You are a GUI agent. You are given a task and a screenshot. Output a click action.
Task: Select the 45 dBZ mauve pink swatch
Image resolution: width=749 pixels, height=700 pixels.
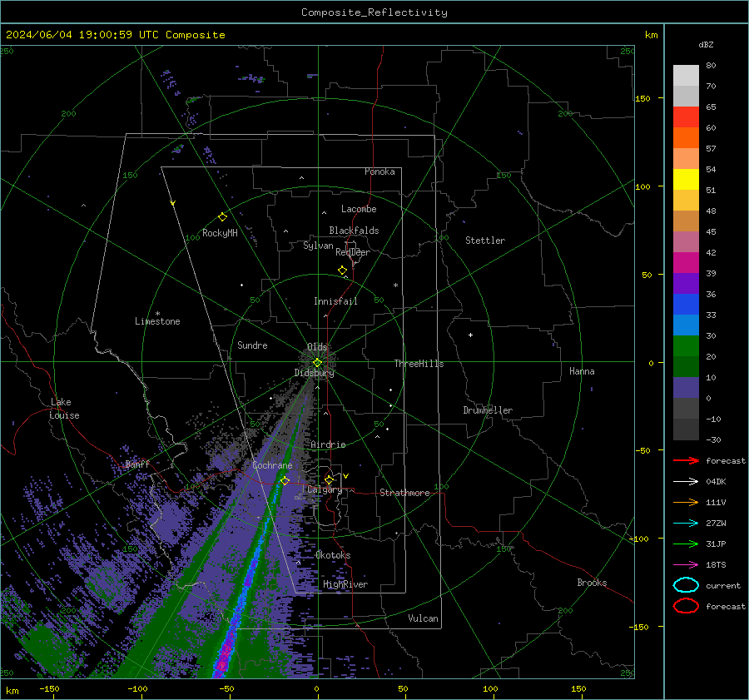(x=686, y=241)
